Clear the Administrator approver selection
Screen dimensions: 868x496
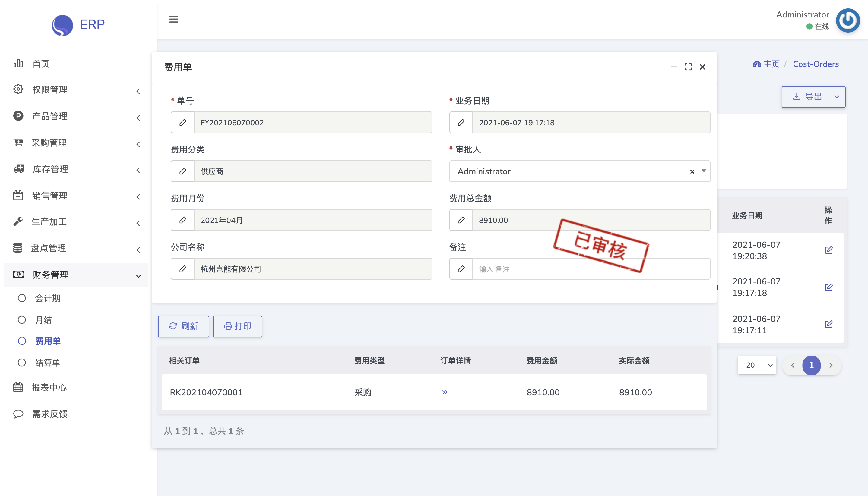point(692,172)
